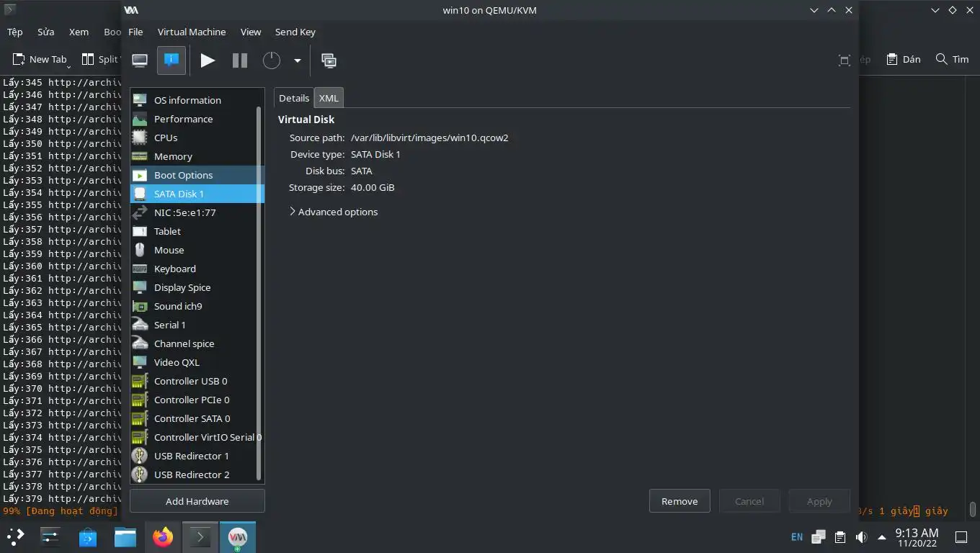Switch to the XML tab
The height and width of the screenshot is (553, 980).
click(x=329, y=98)
